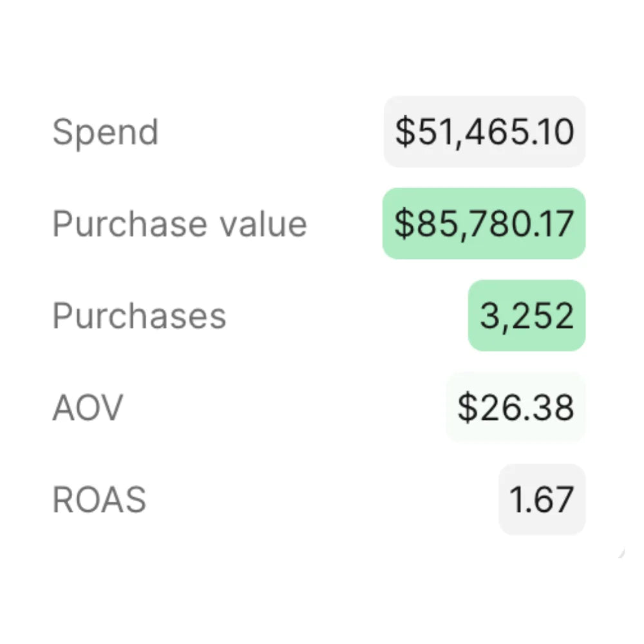Select the 1.67 ROAS value badge
Screen dimensions: 644x644
click(x=542, y=500)
